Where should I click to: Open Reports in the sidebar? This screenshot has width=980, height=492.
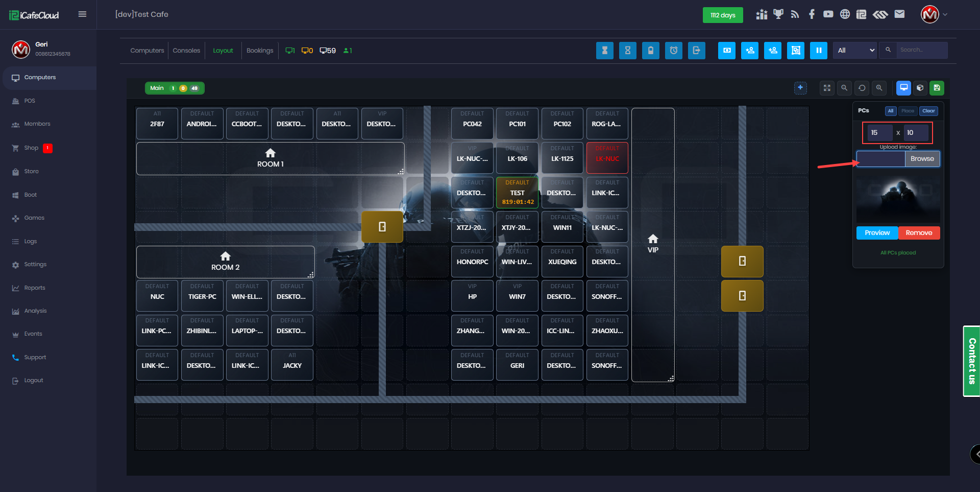point(35,288)
